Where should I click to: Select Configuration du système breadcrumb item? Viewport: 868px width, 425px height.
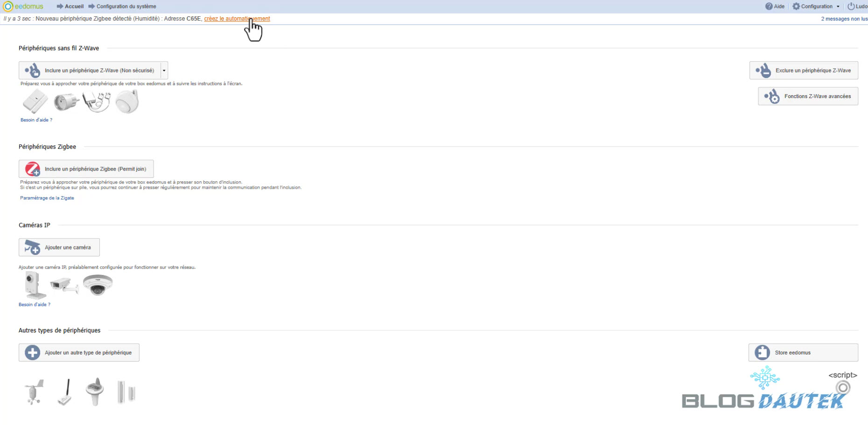[126, 7]
